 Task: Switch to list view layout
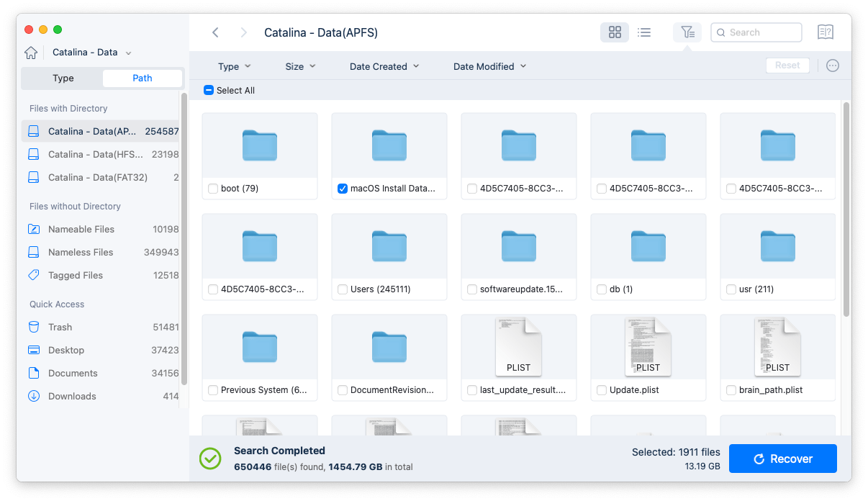[x=644, y=32]
